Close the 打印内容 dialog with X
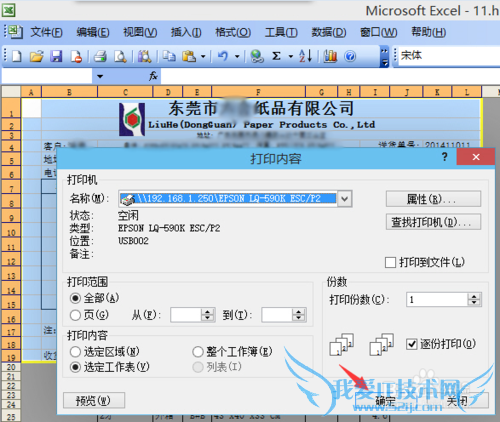 tap(476, 157)
